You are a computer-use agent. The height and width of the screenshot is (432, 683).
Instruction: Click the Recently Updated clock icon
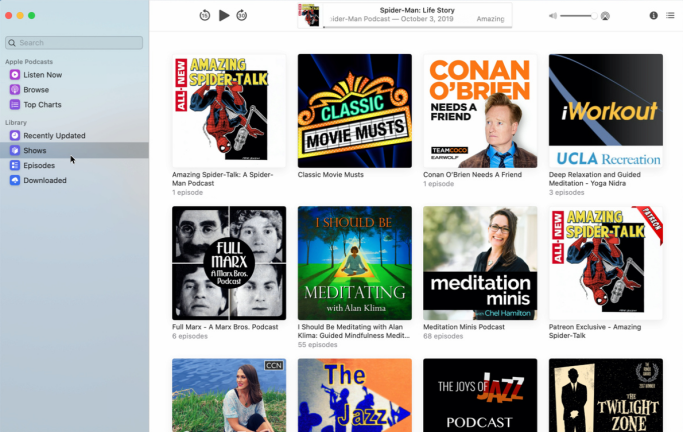(x=15, y=135)
